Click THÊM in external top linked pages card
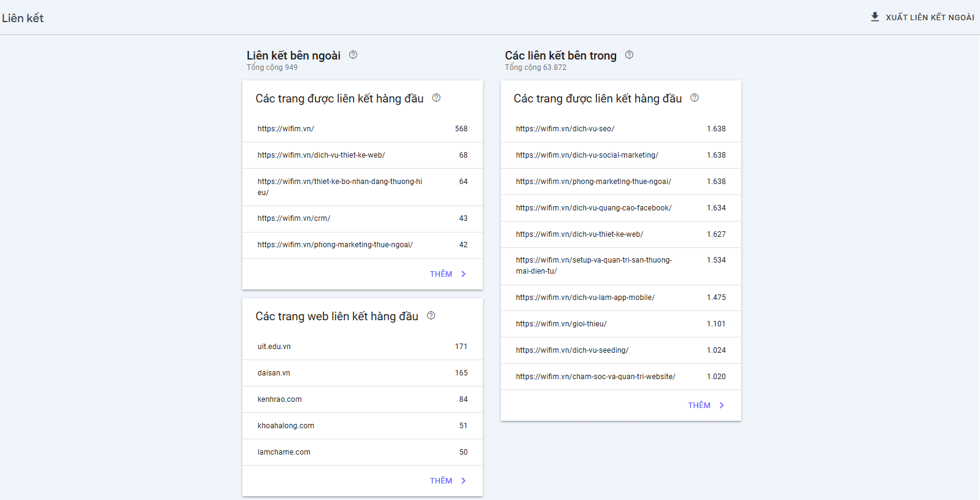Viewport: 980px width, 500px height. (441, 274)
